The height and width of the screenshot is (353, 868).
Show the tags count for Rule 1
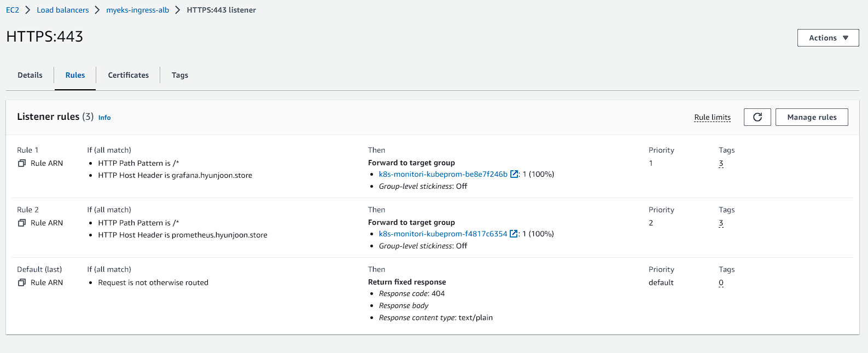pyautogui.click(x=721, y=164)
